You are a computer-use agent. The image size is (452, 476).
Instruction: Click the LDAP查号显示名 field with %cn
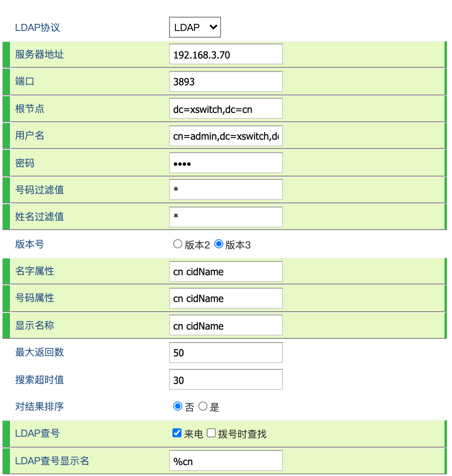point(226,461)
